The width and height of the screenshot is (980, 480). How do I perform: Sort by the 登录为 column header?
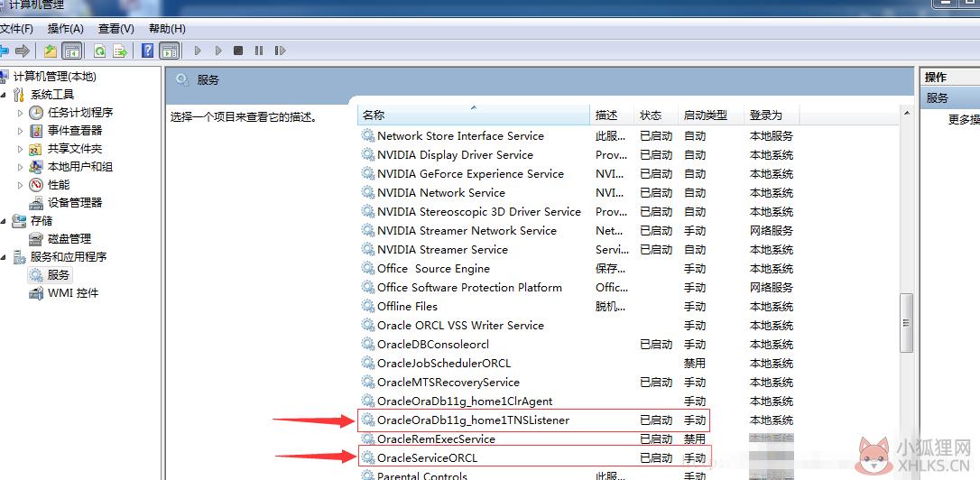pyautogui.click(x=772, y=115)
